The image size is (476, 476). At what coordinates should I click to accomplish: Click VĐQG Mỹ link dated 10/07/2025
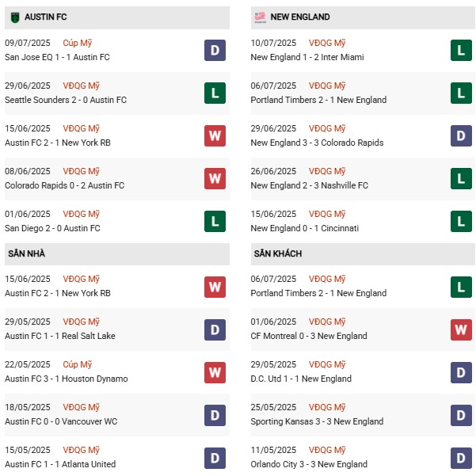click(327, 43)
